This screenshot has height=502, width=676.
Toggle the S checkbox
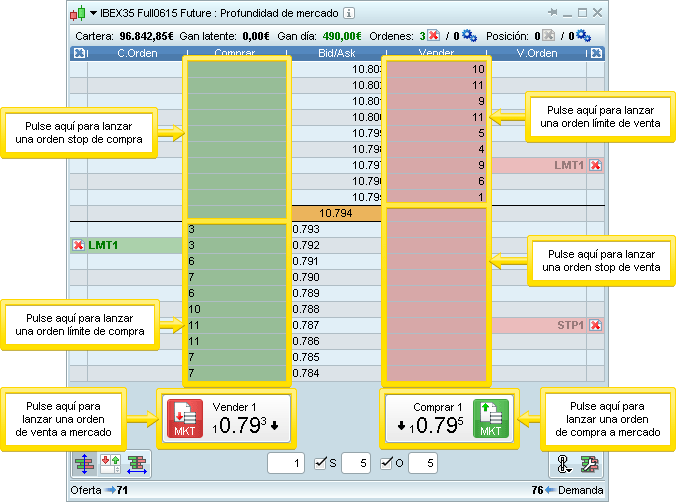pos(320,463)
